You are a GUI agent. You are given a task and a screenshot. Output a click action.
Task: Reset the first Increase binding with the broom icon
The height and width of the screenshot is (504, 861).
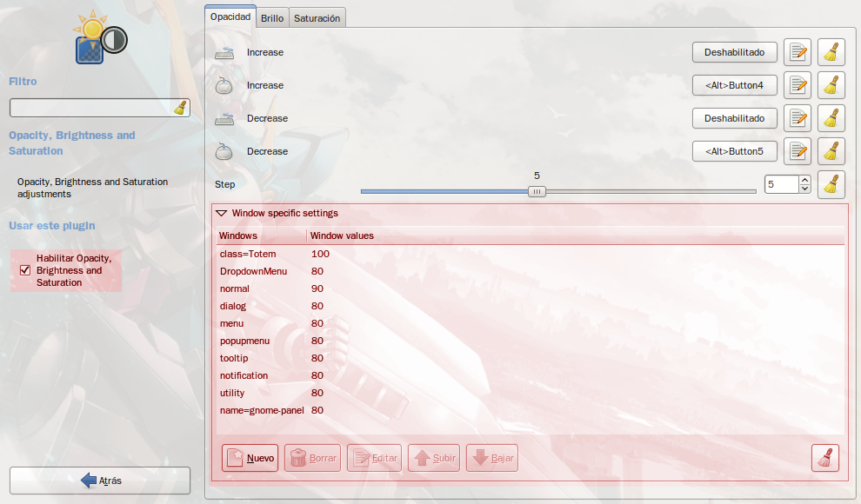(x=831, y=52)
